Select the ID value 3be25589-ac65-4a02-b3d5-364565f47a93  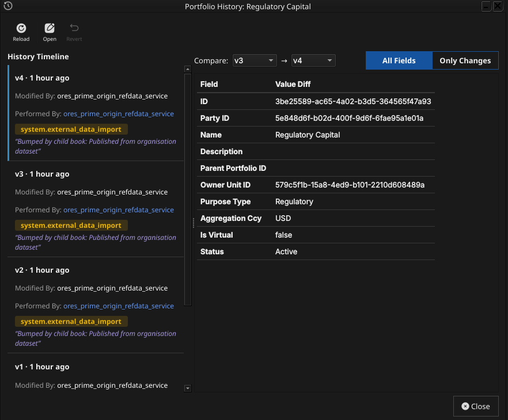pos(353,102)
